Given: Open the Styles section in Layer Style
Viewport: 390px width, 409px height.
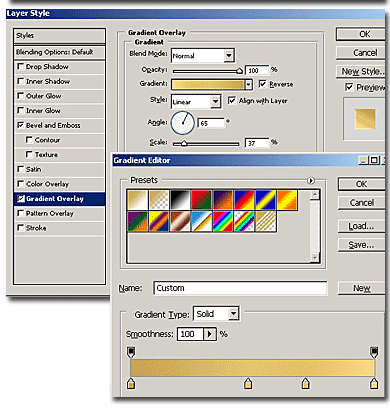Looking at the screenshot, I should pyautogui.click(x=59, y=36).
